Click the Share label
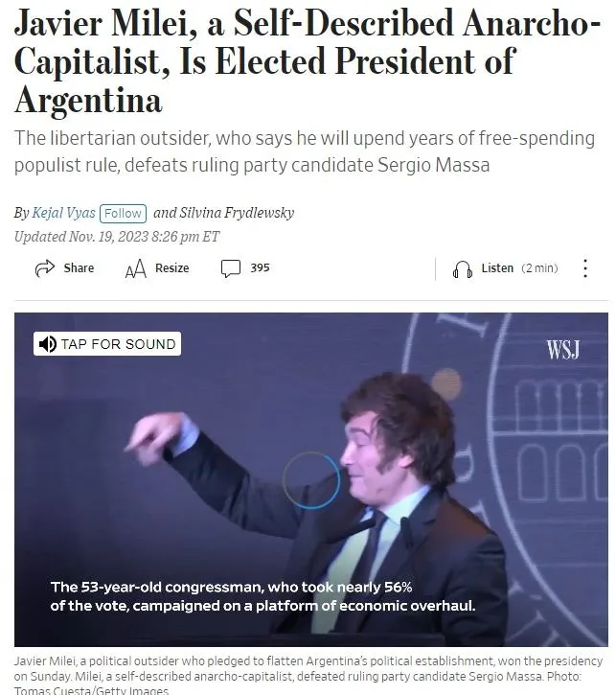 point(79,268)
